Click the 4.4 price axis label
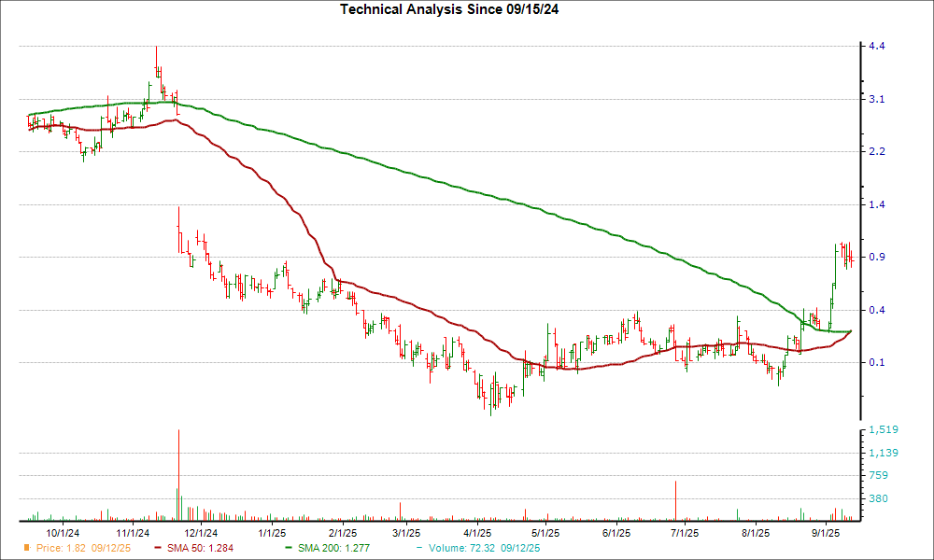This screenshot has width=934, height=560. coord(877,46)
